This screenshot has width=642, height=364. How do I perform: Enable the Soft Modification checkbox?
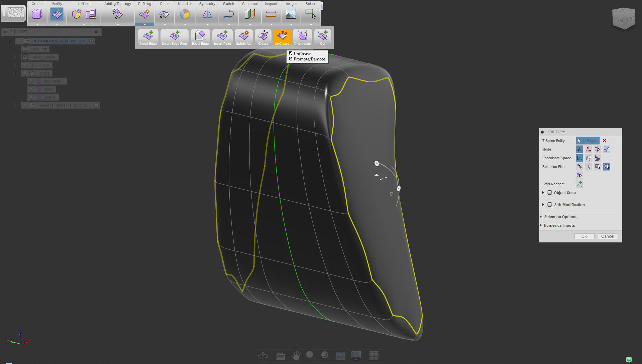point(550,205)
